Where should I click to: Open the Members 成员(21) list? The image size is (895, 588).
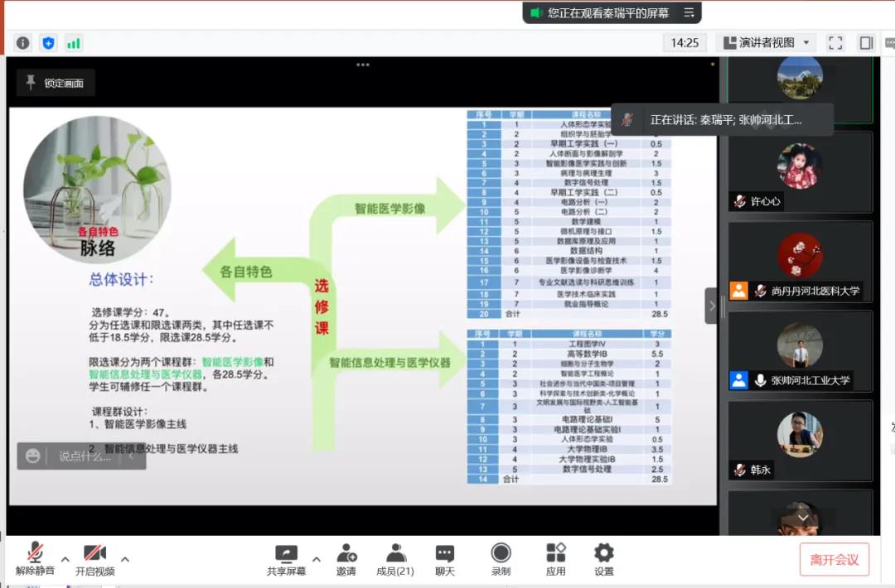pos(395,559)
